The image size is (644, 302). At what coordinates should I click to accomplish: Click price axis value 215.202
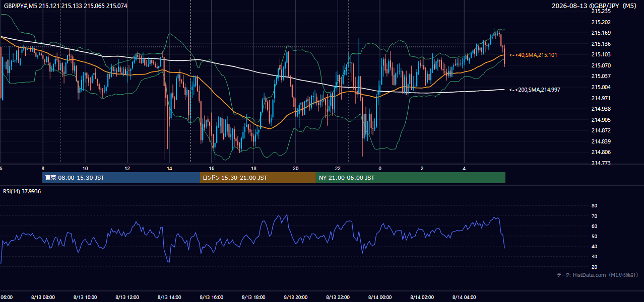[x=601, y=22]
